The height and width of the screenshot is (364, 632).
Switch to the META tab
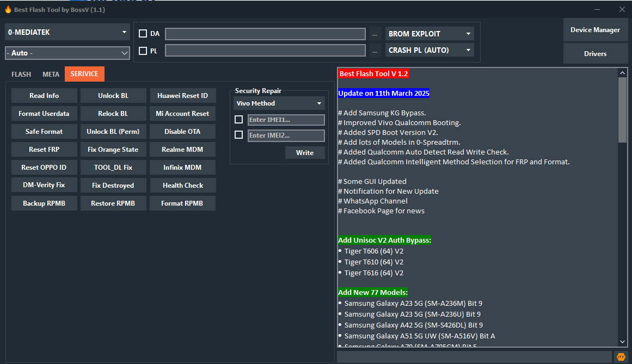click(x=51, y=74)
